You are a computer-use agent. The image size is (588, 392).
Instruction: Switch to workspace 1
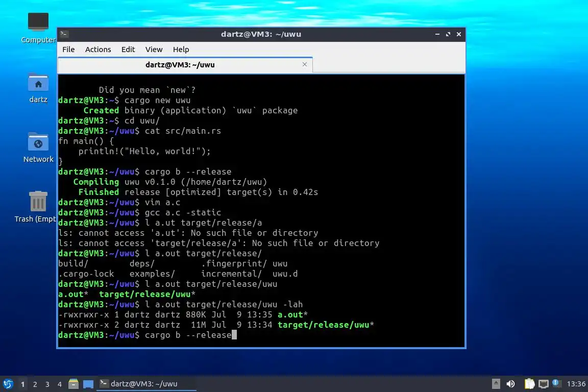click(22, 384)
